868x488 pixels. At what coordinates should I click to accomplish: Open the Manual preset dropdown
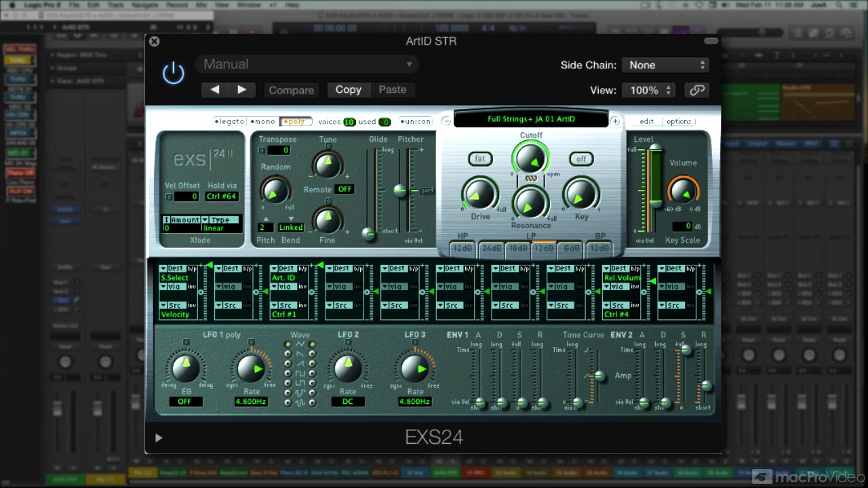(307, 64)
